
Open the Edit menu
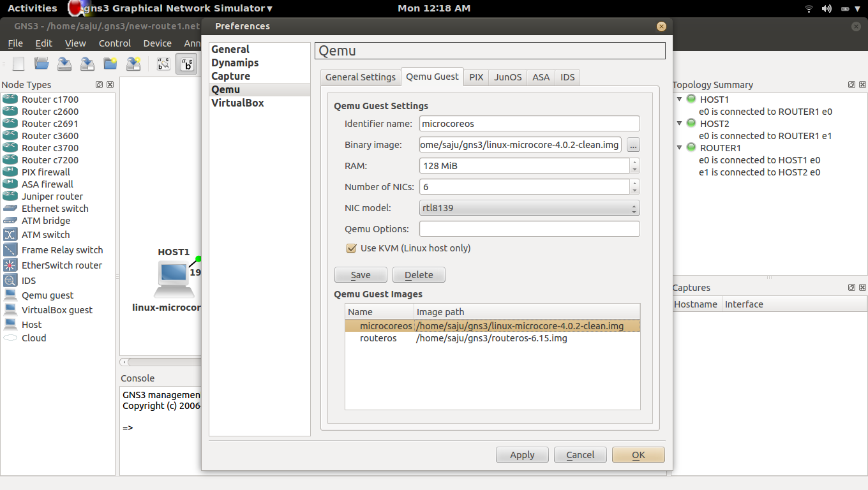[44, 43]
